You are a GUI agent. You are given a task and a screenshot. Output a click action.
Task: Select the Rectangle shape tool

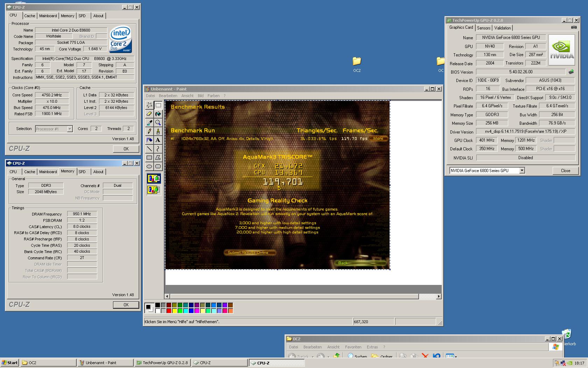[149, 158]
